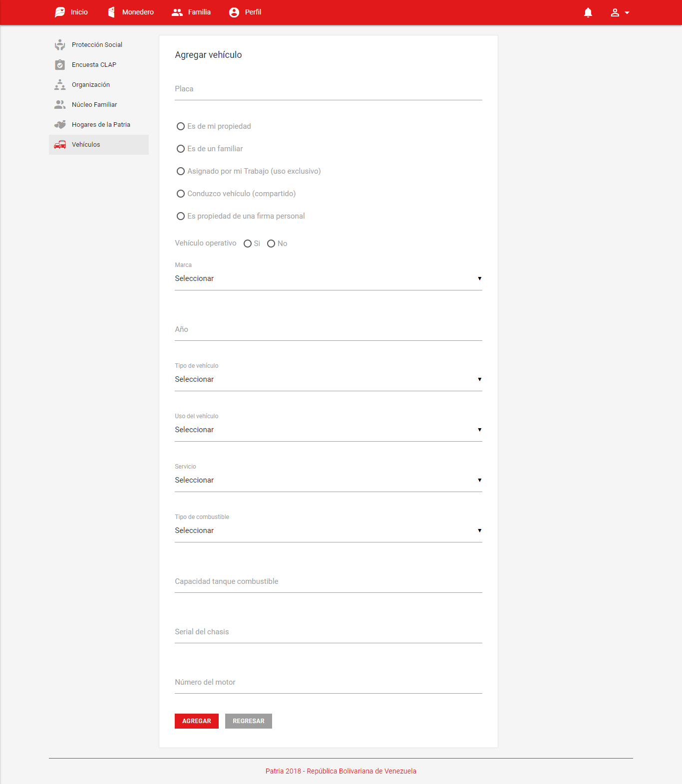The height and width of the screenshot is (784, 682).
Task: Click the Placa input field
Action: 328,89
